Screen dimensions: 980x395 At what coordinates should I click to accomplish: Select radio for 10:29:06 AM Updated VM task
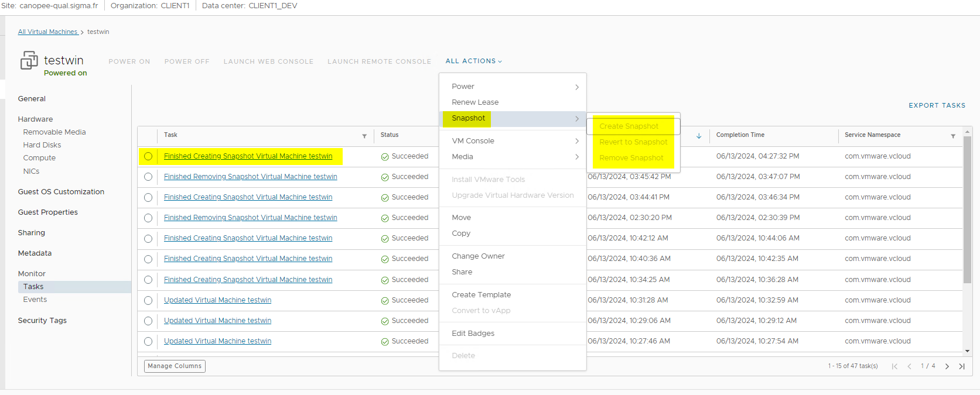(148, 321)
